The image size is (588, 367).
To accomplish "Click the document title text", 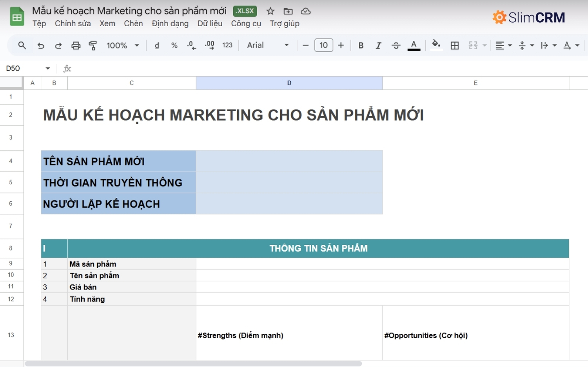I will point(129,11).
